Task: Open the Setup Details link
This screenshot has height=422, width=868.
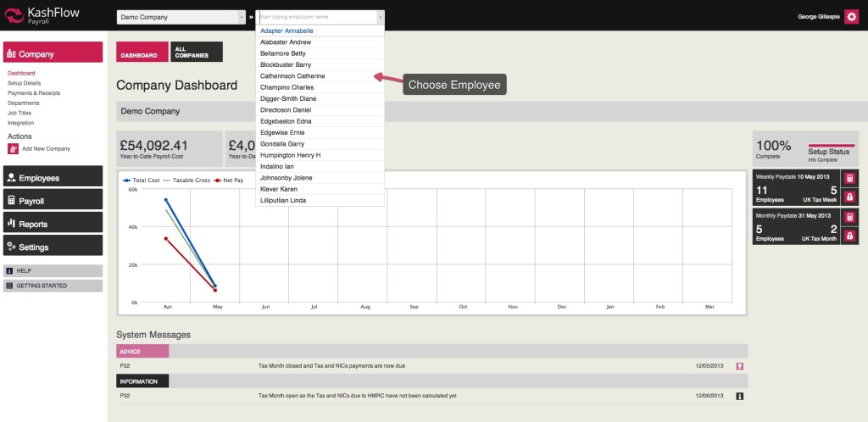Action: [x=24, y=83]
